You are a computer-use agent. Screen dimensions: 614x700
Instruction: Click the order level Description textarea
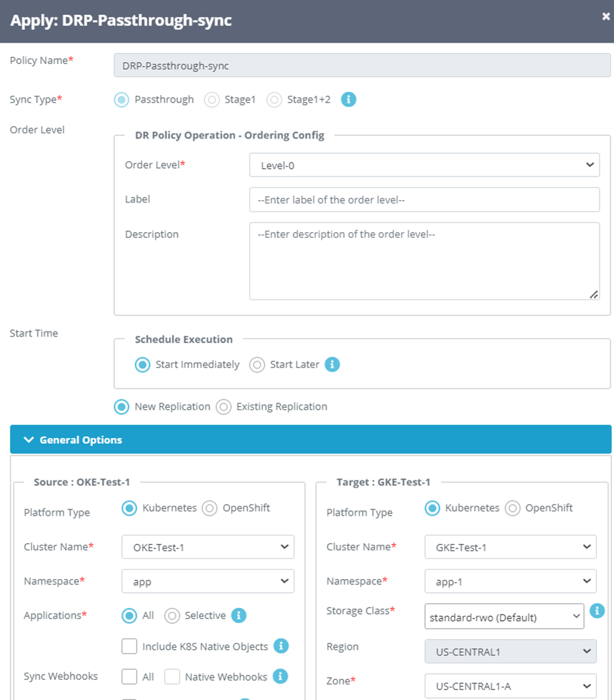pos(425,261)
